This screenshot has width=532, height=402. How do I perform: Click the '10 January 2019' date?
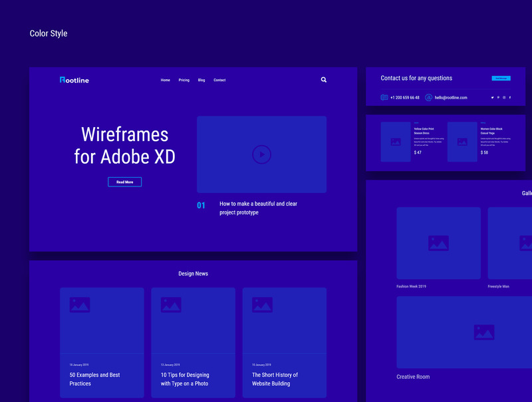pyautogui.click(x=261, y=365)
